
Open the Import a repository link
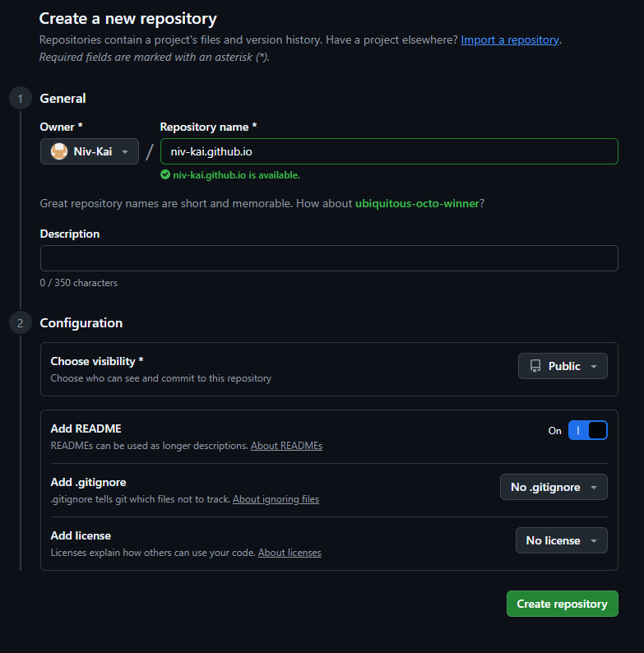coord(510,40)
